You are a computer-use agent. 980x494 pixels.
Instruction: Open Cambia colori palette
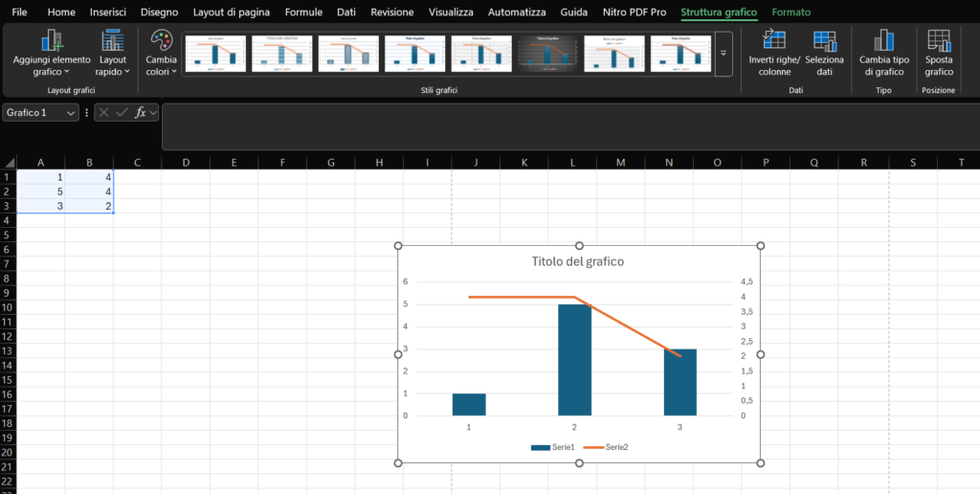[163, 40]
